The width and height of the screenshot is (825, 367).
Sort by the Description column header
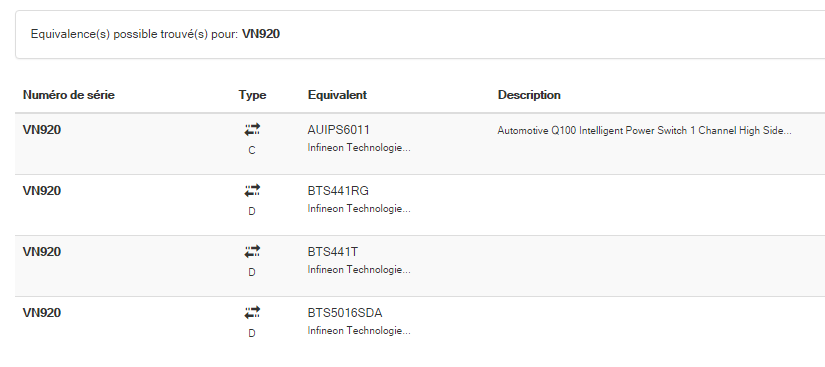[529, 95]
